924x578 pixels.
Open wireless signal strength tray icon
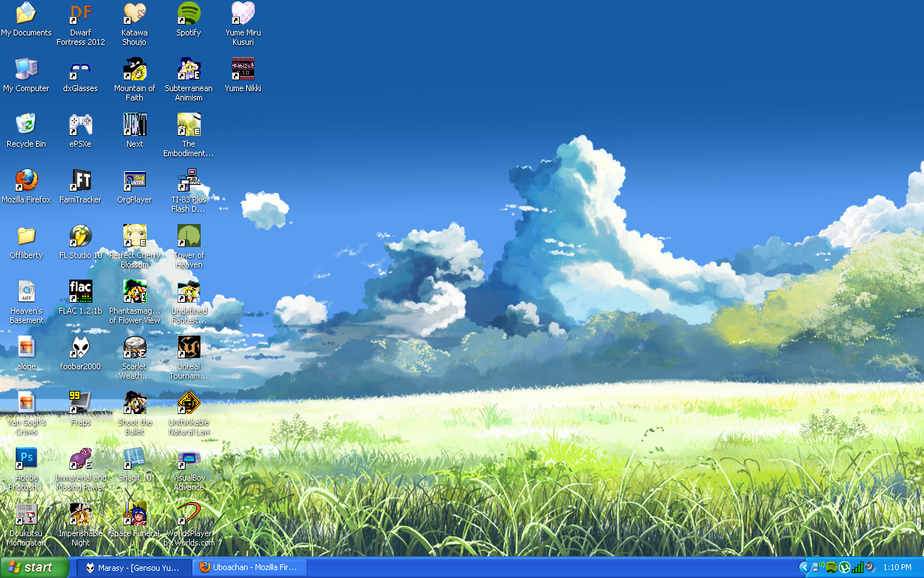tap(858, 567)
